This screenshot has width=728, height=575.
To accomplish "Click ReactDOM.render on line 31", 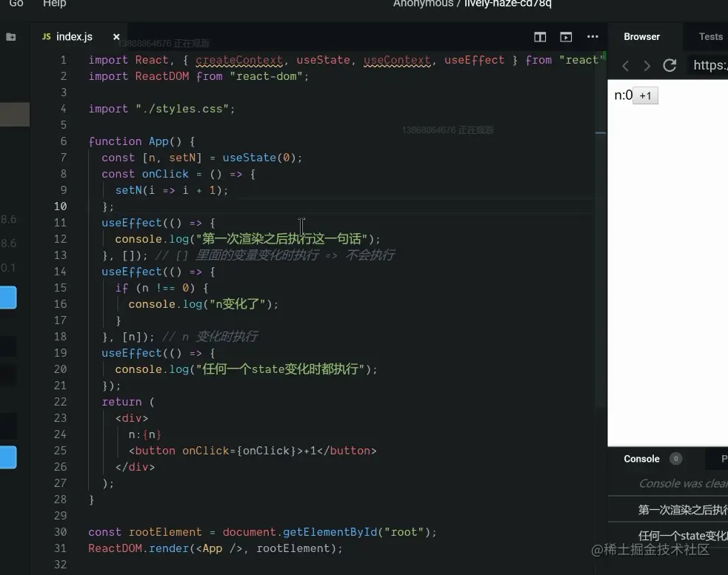I will 138,548.
